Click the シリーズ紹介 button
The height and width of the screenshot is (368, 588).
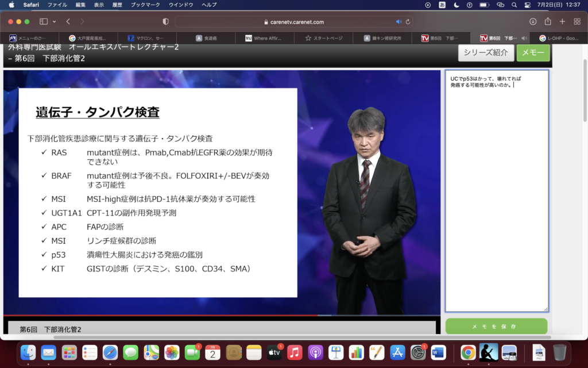[x=485, y=52]
